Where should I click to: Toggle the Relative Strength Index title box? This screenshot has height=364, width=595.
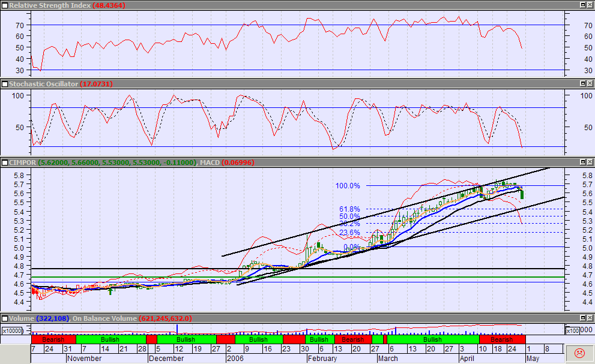[5, 5]
